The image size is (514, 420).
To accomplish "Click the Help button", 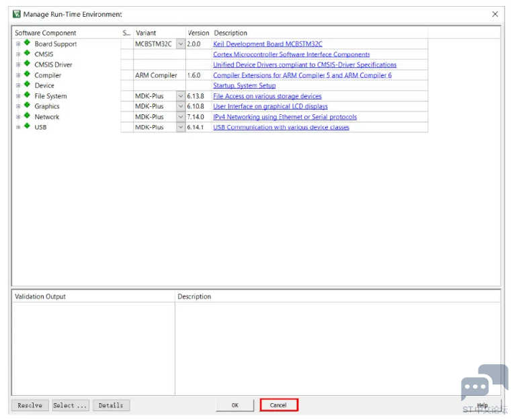I will [482, 406].
